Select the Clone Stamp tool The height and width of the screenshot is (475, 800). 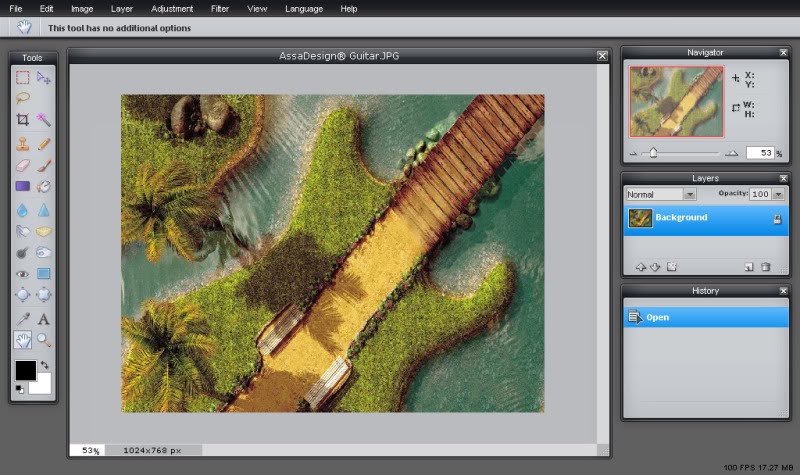click(x=22, y=144)
